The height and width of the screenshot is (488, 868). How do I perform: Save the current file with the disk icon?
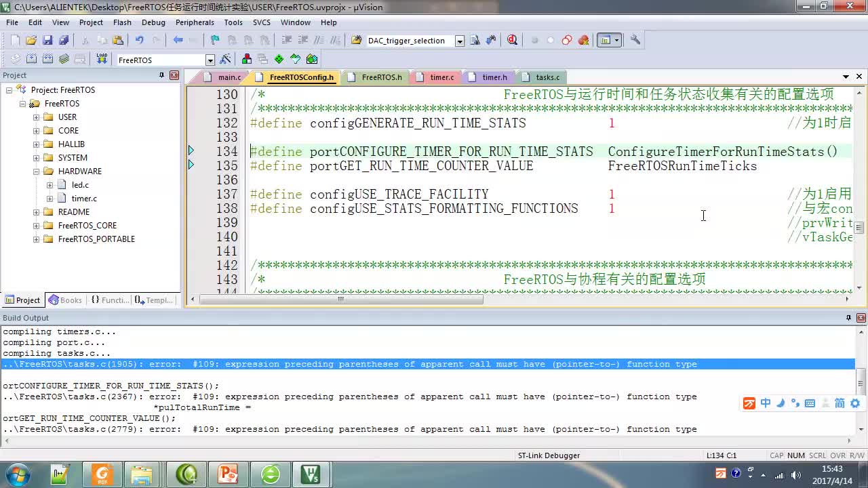[x=47, y=41]
